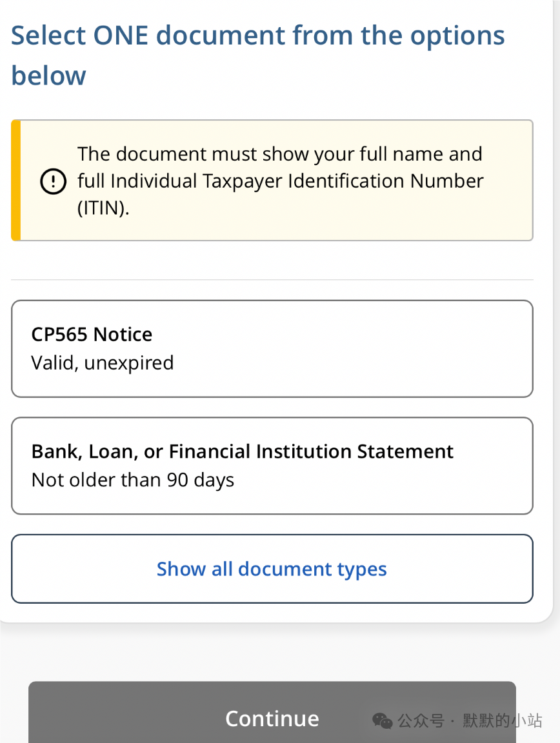Click the '(ITIN).' text in the alert
This screenshot has height=743, width=560.
click(x=103, y=208)
